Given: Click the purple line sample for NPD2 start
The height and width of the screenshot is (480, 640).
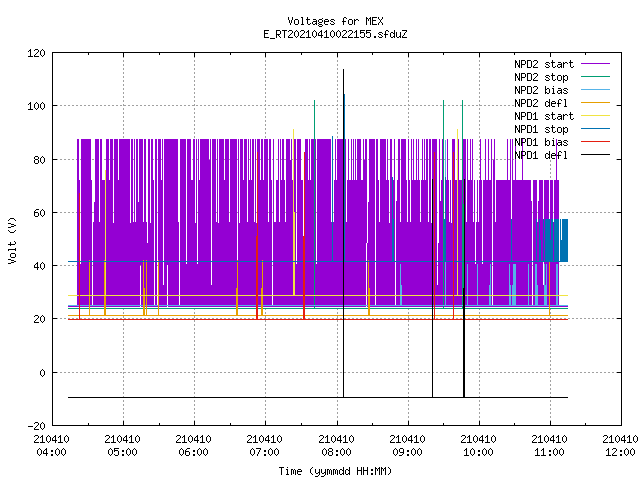Looking at the screenshot, I should coord(595,64).
